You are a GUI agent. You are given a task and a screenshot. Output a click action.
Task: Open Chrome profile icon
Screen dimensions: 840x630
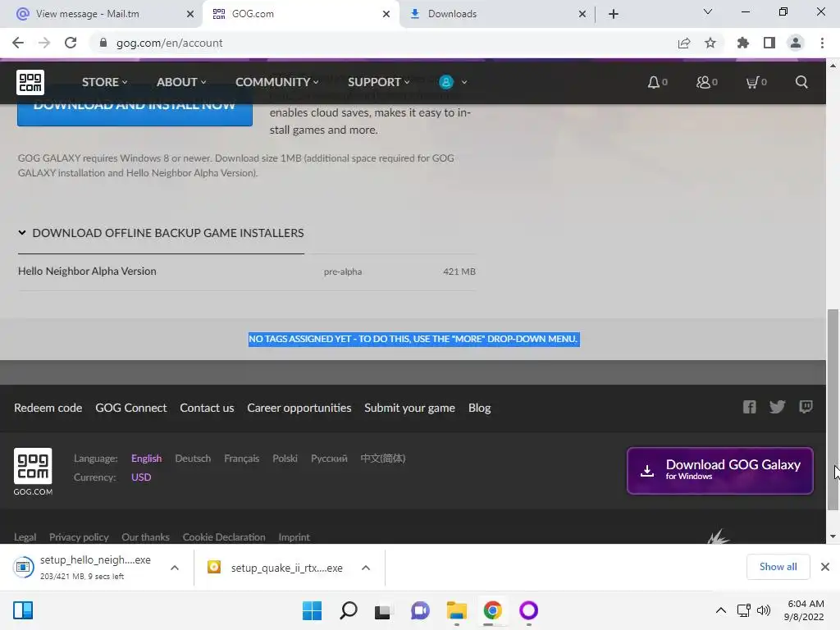click(796, 43)
